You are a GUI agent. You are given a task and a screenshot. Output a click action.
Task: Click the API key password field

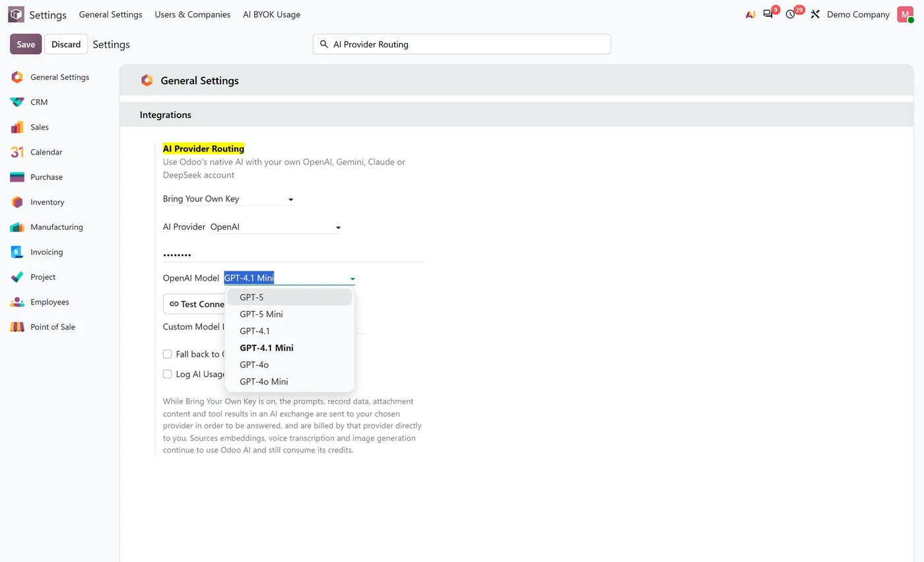click(x=293, y=255)
